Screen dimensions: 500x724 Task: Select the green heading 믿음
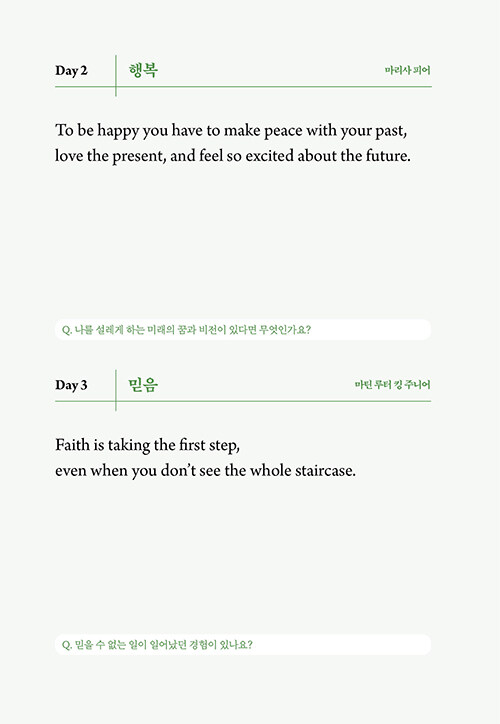143,385
